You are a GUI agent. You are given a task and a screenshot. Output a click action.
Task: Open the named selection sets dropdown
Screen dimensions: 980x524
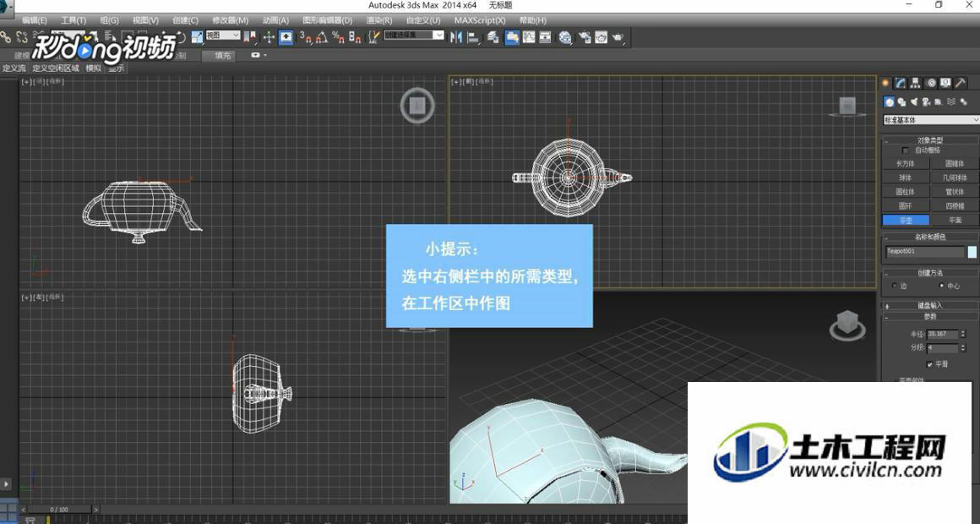point(414,35)
